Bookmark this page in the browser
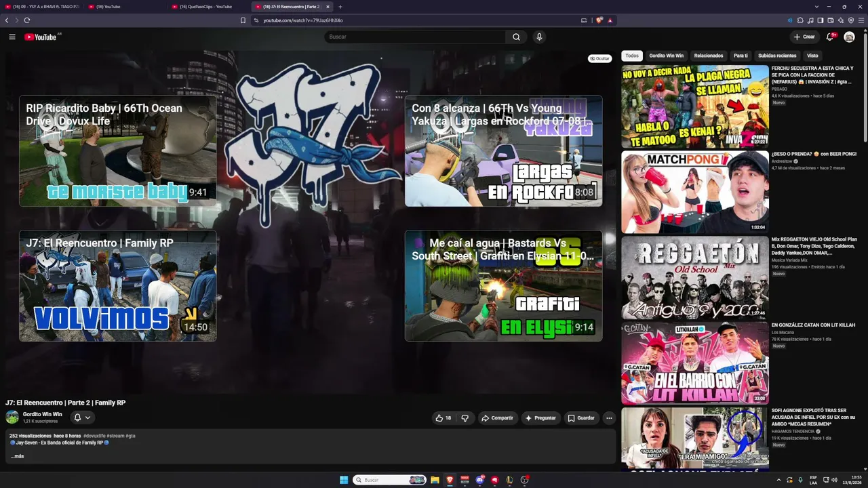Image resolution: width=868 pixels, height=488 pixels. (x=243, y=20)
